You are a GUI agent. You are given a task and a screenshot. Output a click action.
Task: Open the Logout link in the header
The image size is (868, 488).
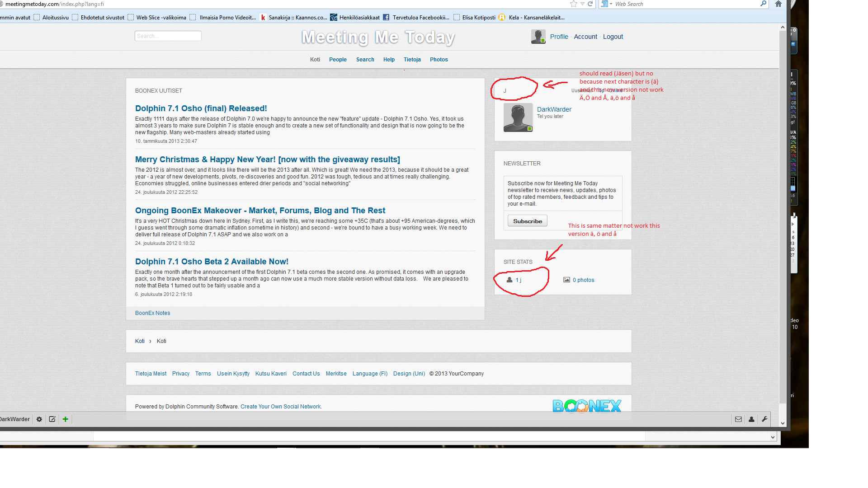point(613,37)
